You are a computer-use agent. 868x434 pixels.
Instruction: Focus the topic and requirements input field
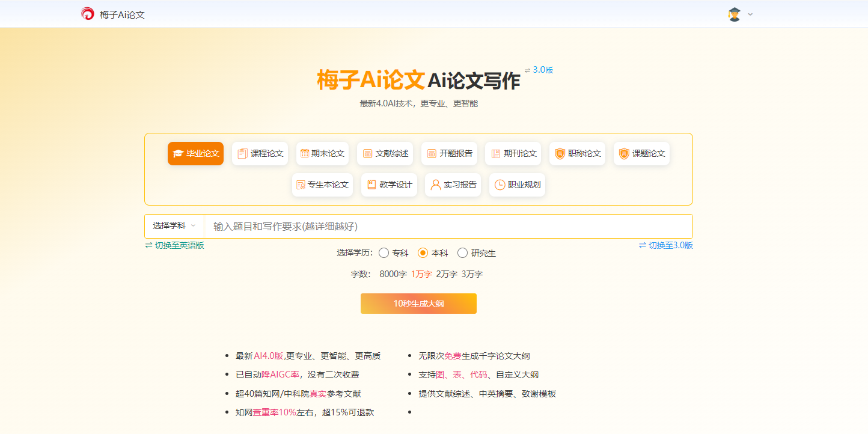pos(448,227)
